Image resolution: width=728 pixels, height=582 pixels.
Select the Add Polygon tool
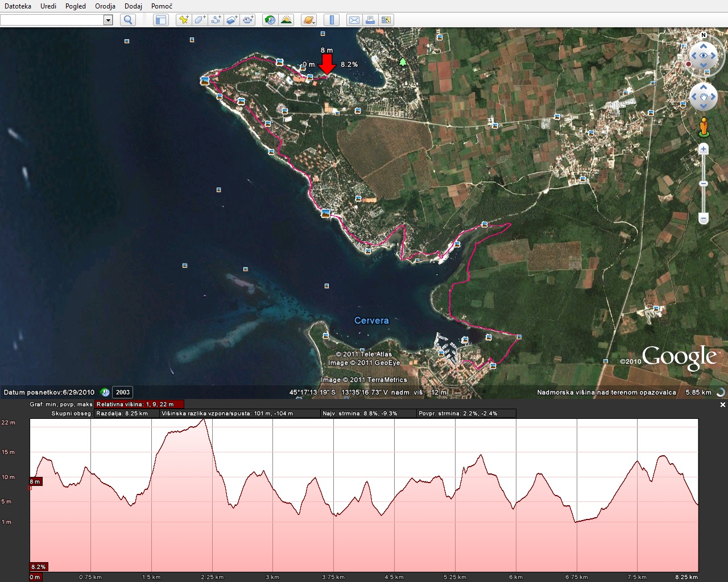click(200, 20)
